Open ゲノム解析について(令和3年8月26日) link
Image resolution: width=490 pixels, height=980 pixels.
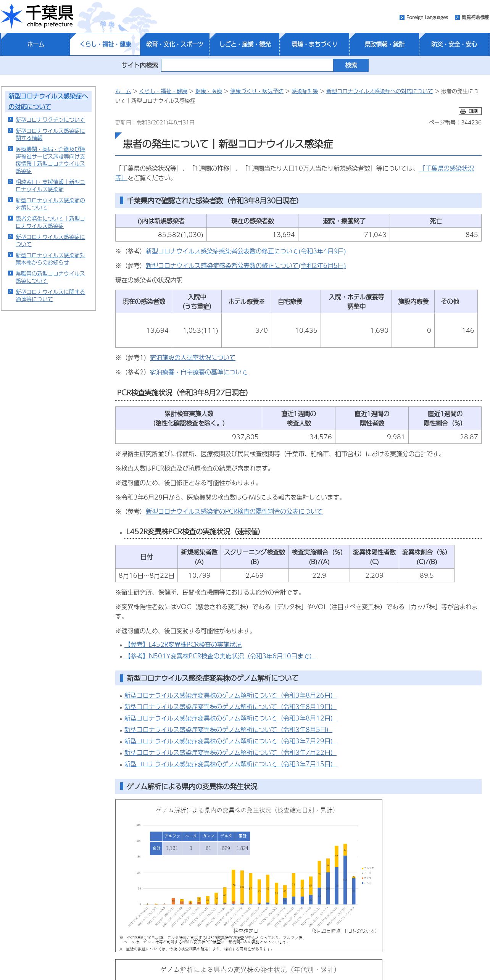(230, 695)
